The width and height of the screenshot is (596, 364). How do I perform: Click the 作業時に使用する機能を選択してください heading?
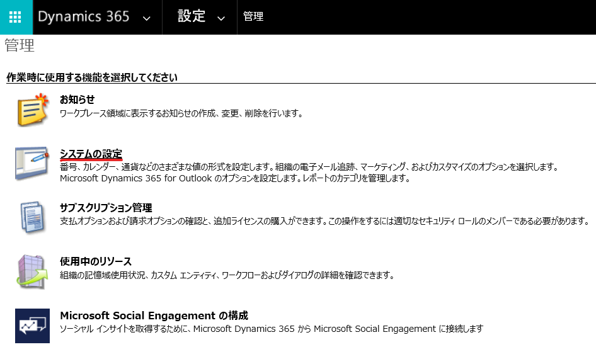pos(92,77)
